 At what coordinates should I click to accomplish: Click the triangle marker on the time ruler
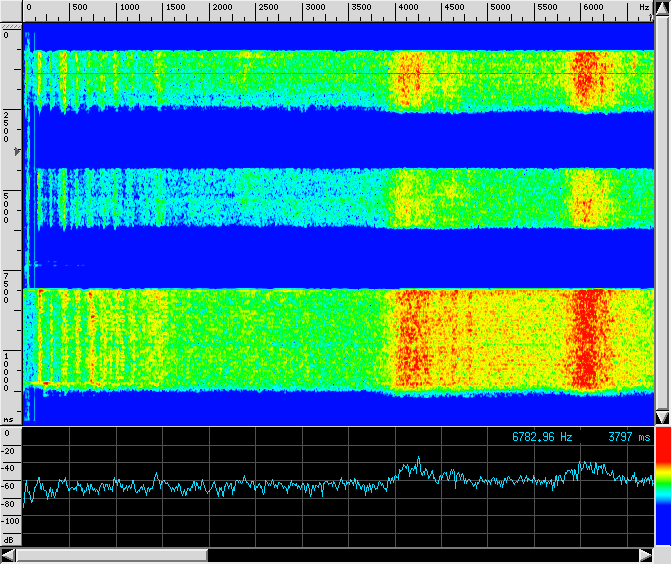16,151
